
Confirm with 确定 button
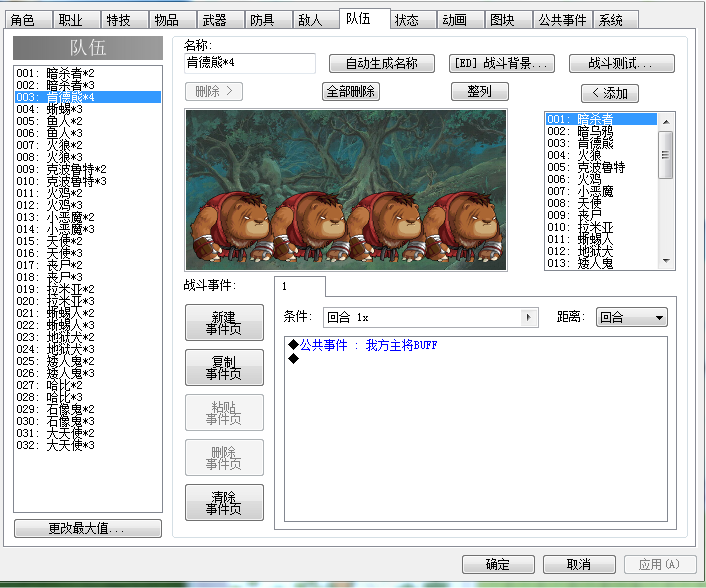pos(498,564)
